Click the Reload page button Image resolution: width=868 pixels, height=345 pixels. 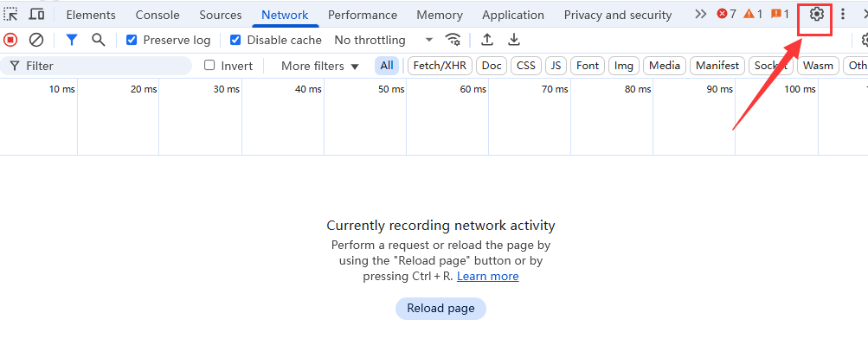pos(440,309)
